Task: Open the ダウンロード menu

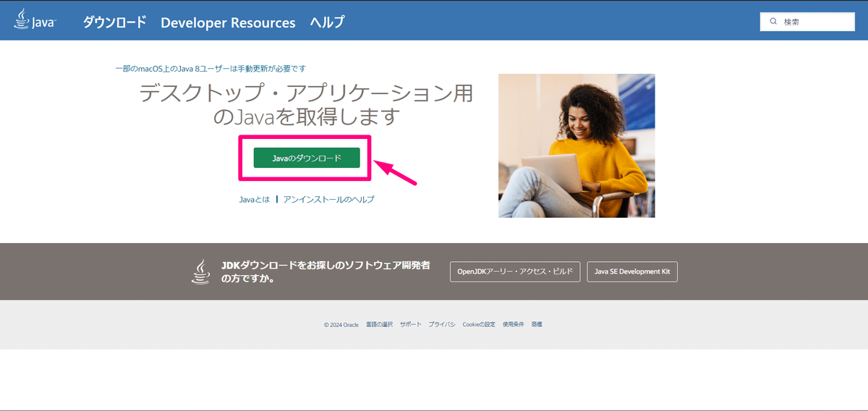Action: tap(114, 22)
